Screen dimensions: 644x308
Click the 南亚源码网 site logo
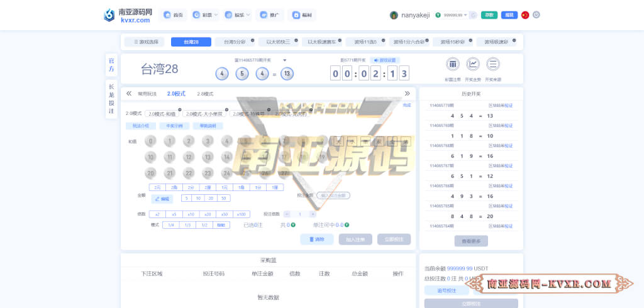128,15
